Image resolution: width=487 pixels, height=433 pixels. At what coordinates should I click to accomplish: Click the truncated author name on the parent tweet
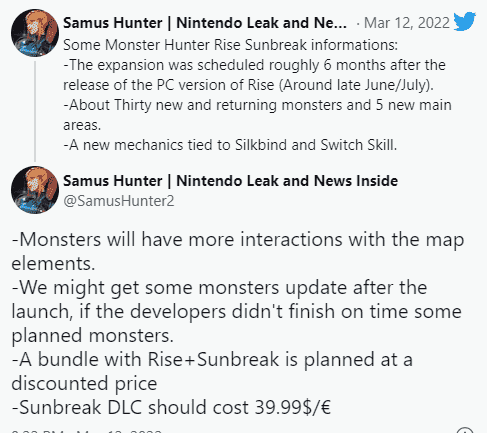pos(205,23)
